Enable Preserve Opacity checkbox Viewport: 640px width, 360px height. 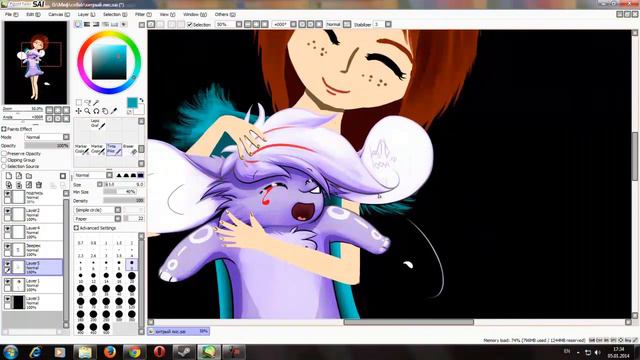pyautogui.click(x=4, y=153)
